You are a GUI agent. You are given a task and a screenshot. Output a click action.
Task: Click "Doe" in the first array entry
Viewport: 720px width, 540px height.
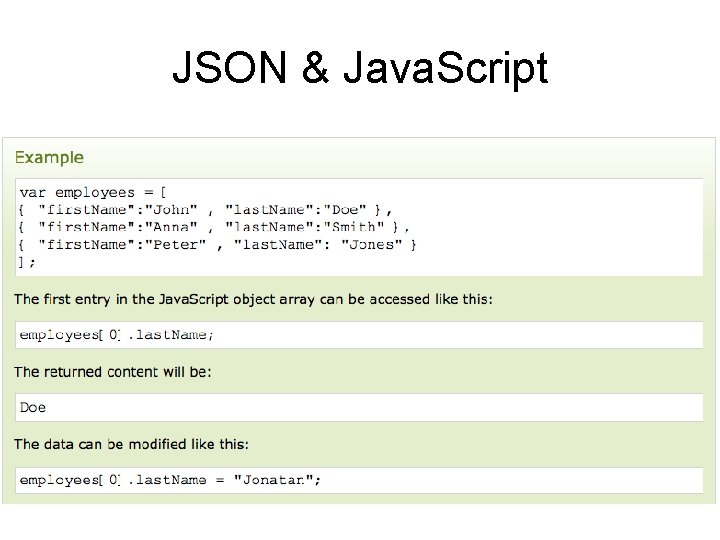tap(344, 209)
